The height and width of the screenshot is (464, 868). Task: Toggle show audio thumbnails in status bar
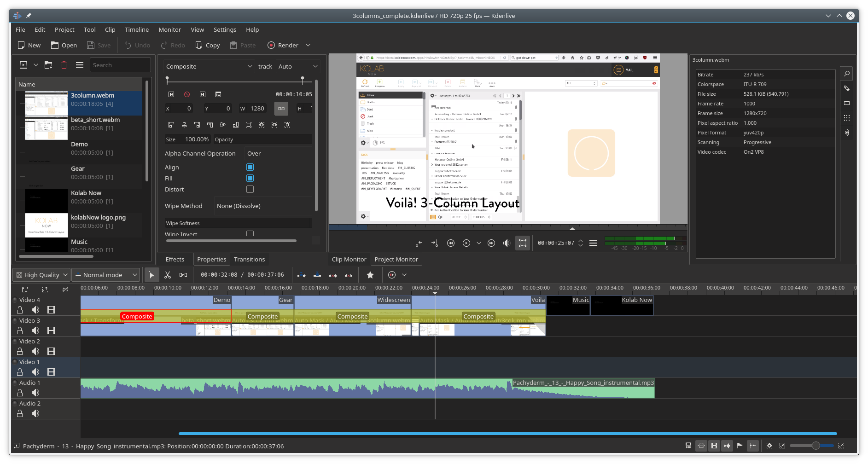[x=727, y=446]
